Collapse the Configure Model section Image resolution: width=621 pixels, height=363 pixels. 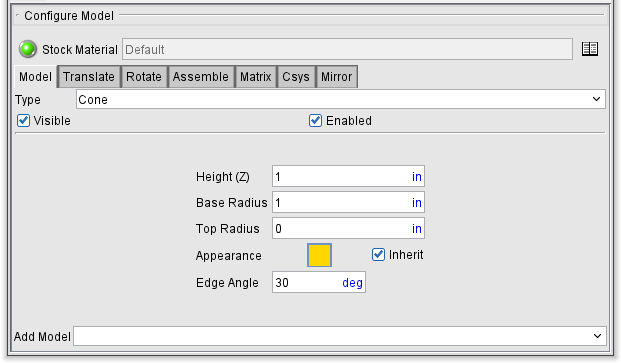(x=17, y=15)
